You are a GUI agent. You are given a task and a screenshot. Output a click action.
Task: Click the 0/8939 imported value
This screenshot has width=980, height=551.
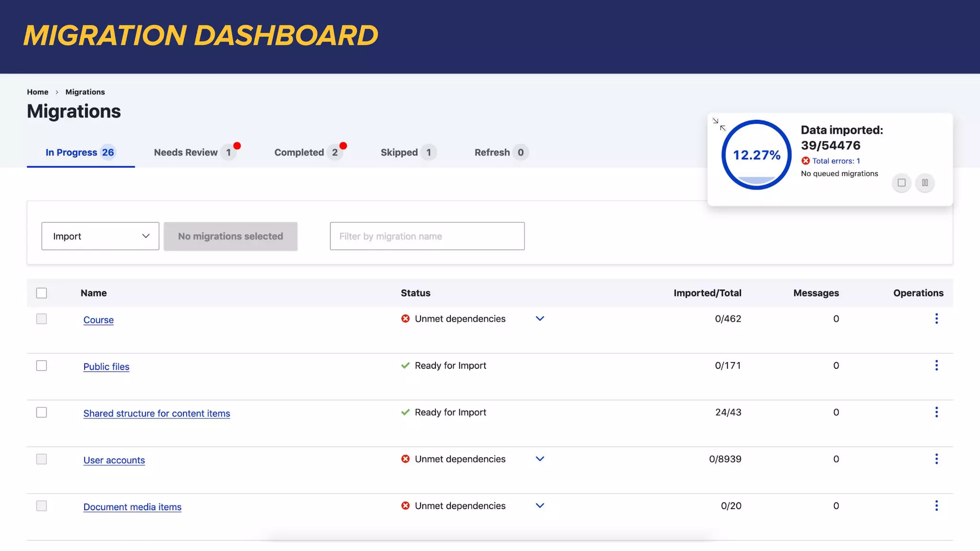725,459
